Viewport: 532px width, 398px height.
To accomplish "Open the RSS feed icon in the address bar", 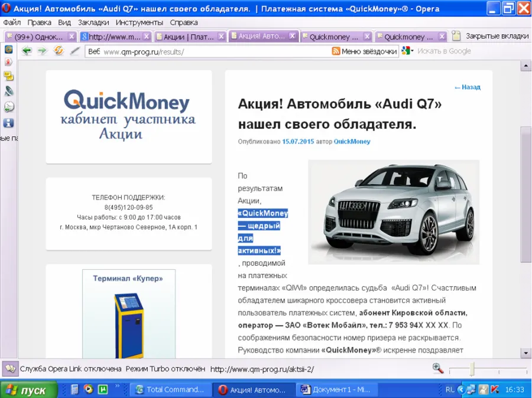I will point(336,51).
